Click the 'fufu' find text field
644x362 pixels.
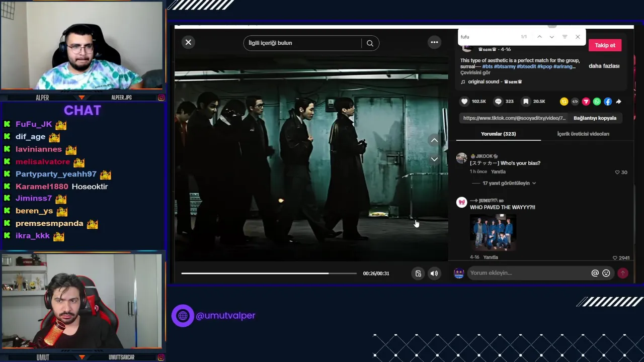pyautogui.click(x=488, y=37)
